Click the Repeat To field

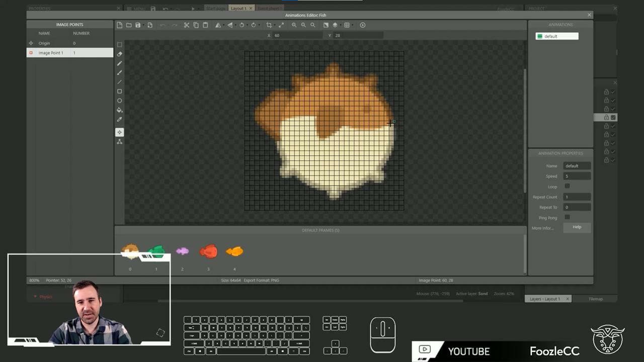point(577,207)
